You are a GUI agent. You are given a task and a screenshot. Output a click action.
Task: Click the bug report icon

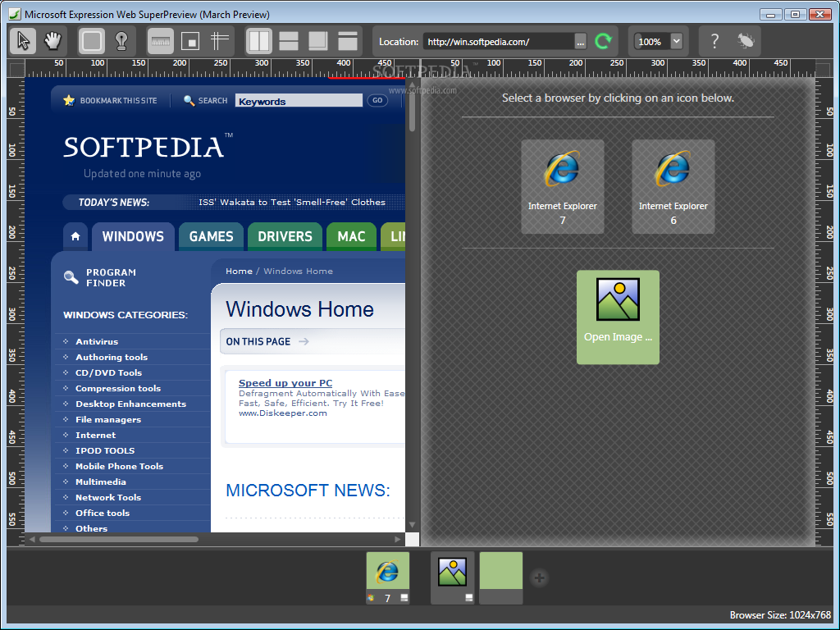coord(745,41)
